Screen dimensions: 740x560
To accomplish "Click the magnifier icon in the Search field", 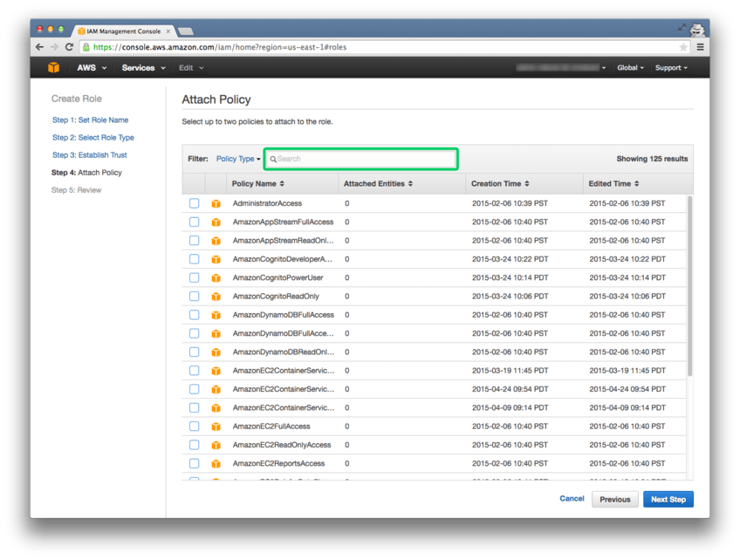I will 273,159.
